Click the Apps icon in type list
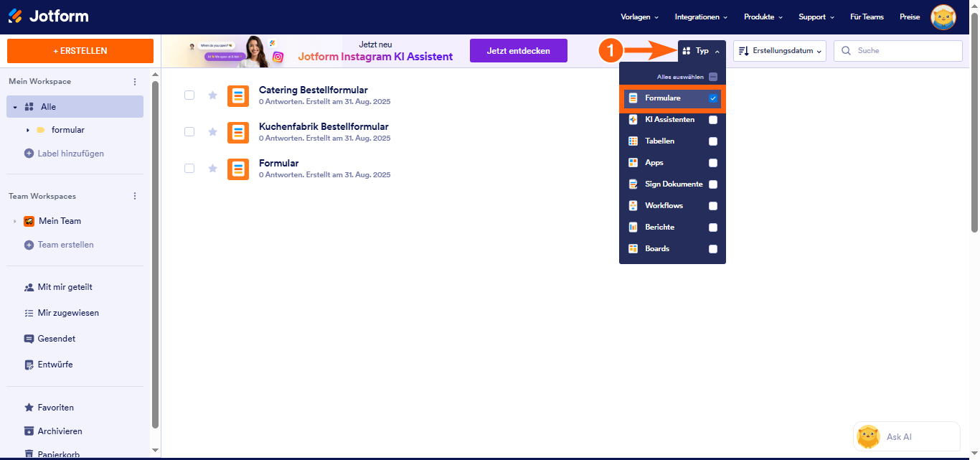980x460 pixels. (633, 163)
